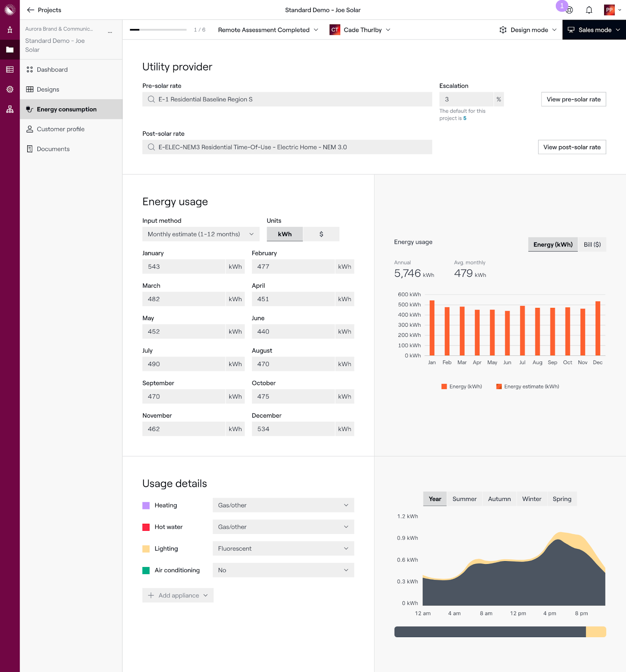Click the January kWh input field
626x672 pixels.
(184, 267)
